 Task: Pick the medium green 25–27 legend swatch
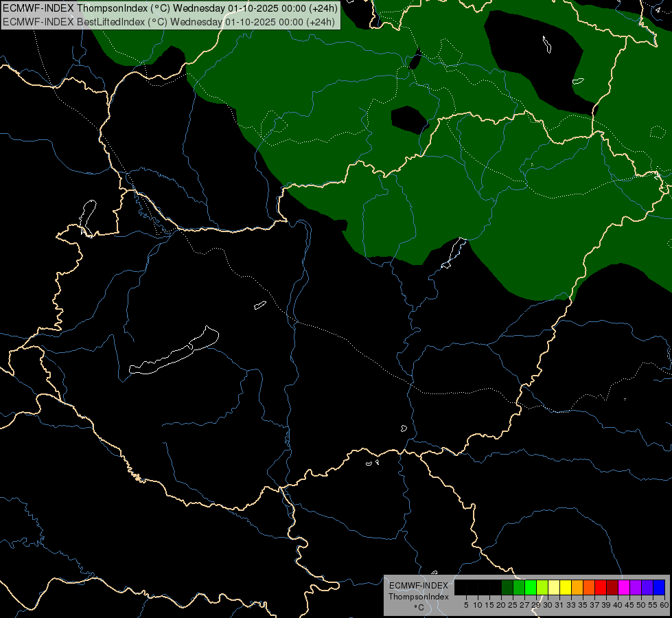519,587
